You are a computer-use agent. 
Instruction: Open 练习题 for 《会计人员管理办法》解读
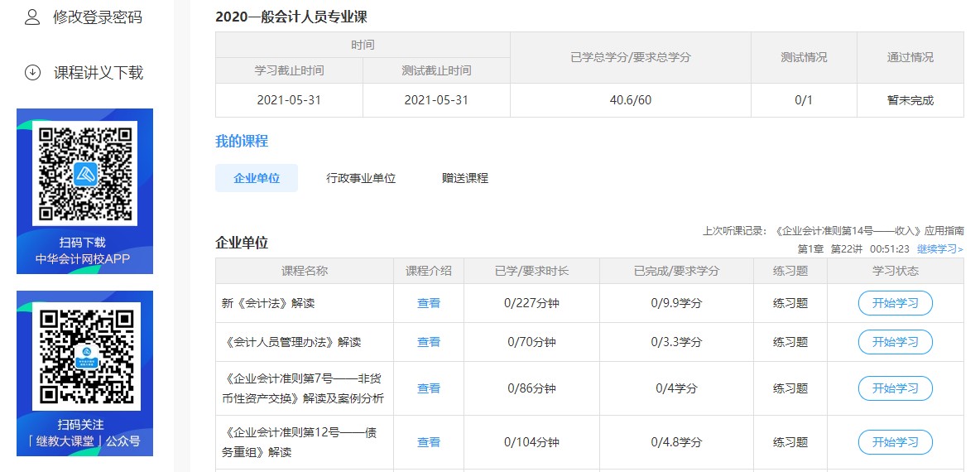coord(790,342)
